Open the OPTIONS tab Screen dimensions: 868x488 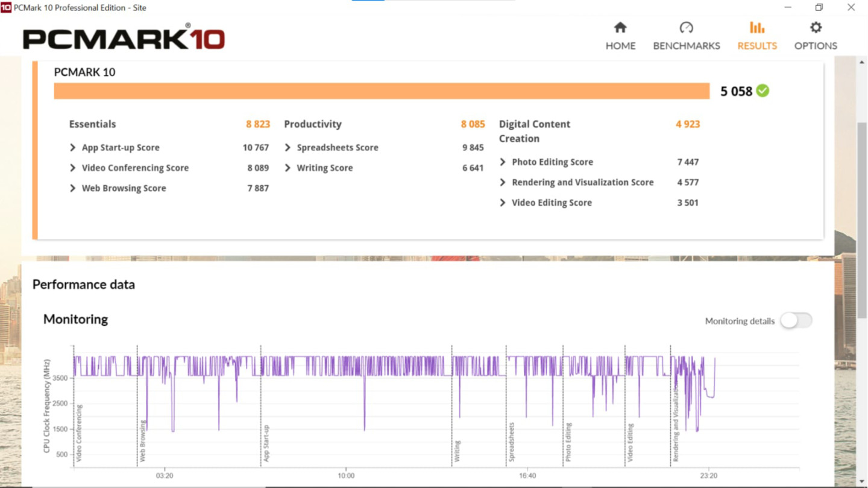point(816,36)
